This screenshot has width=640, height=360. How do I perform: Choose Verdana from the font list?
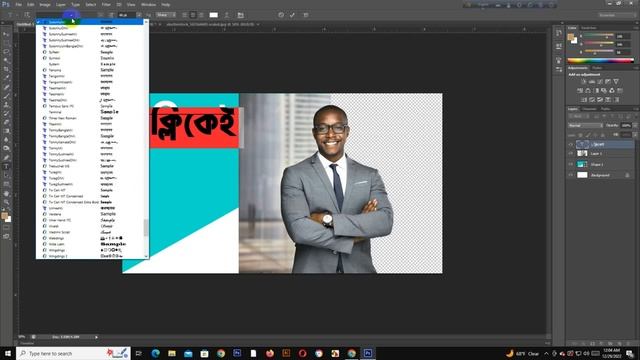(90, 214)
